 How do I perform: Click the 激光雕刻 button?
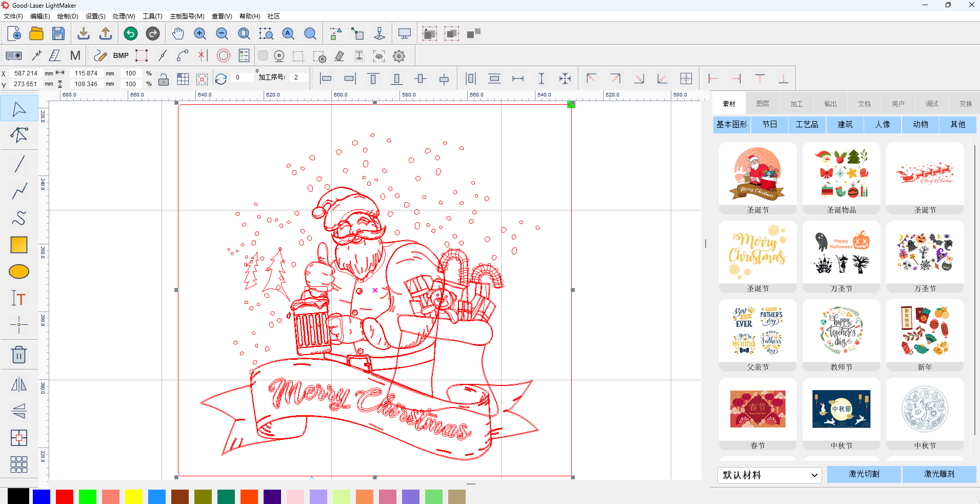[939, 474]
